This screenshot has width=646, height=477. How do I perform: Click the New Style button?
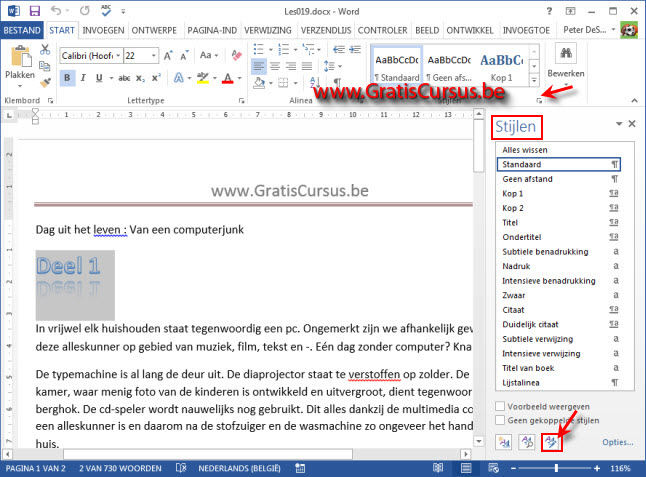(x=504, y=442)
